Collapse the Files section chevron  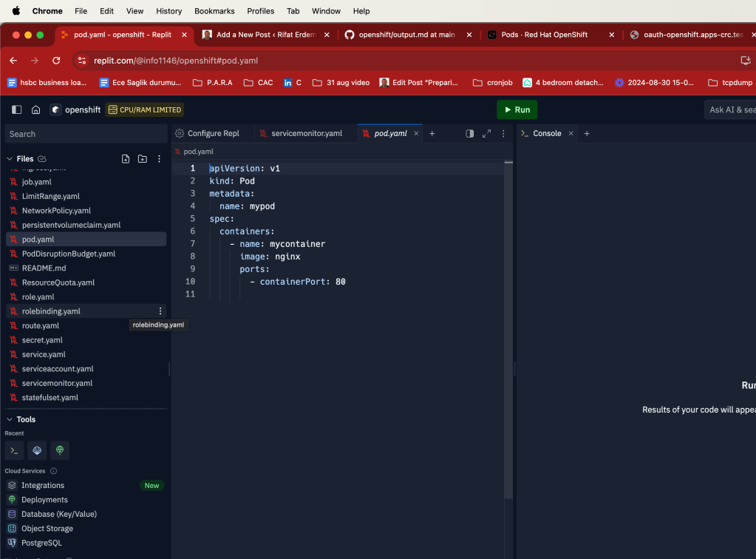(x=10, y=159)
